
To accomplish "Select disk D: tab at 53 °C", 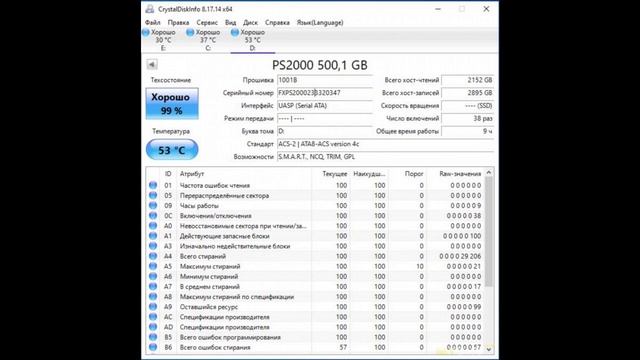I will point(253,40).
